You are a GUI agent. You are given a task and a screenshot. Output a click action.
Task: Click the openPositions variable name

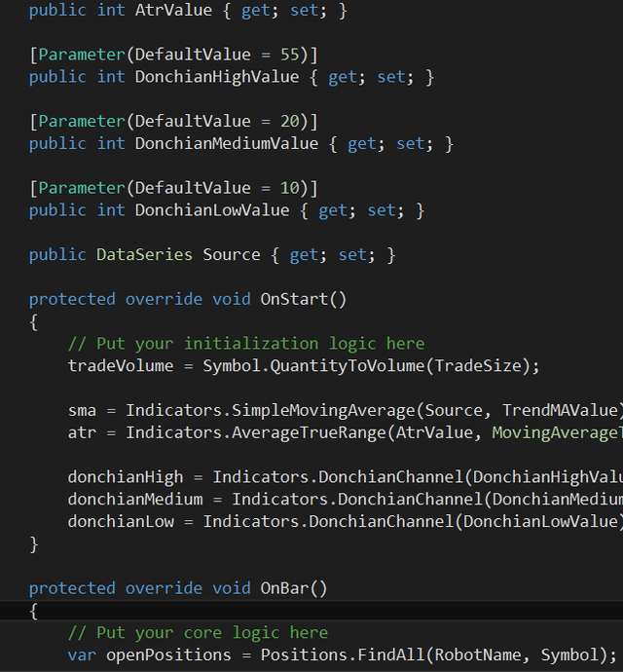coord(168,655)
